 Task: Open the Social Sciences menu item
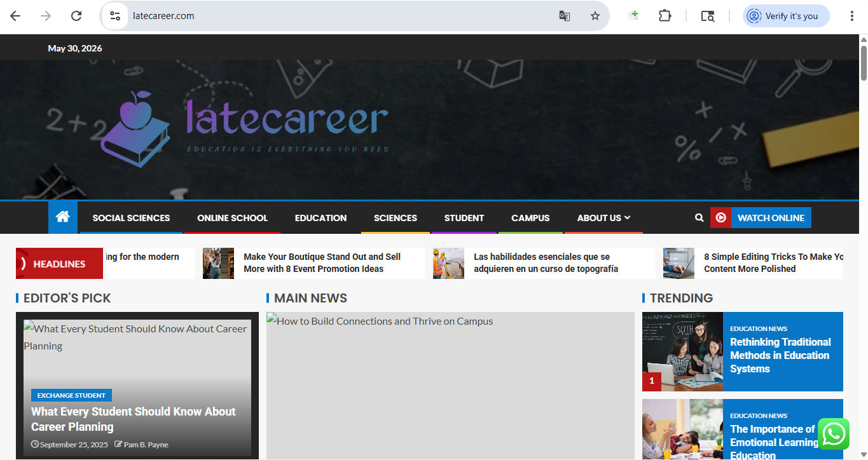click(131, 217)
